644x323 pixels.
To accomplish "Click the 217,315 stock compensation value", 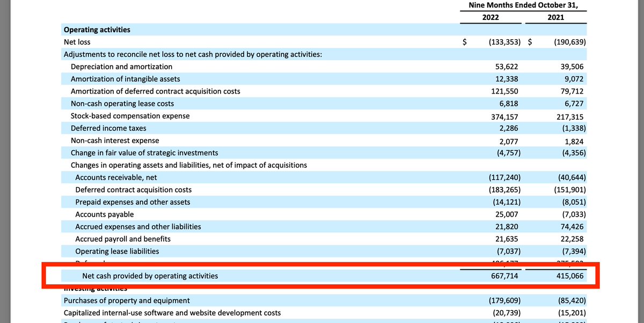I will click(569, 117).
